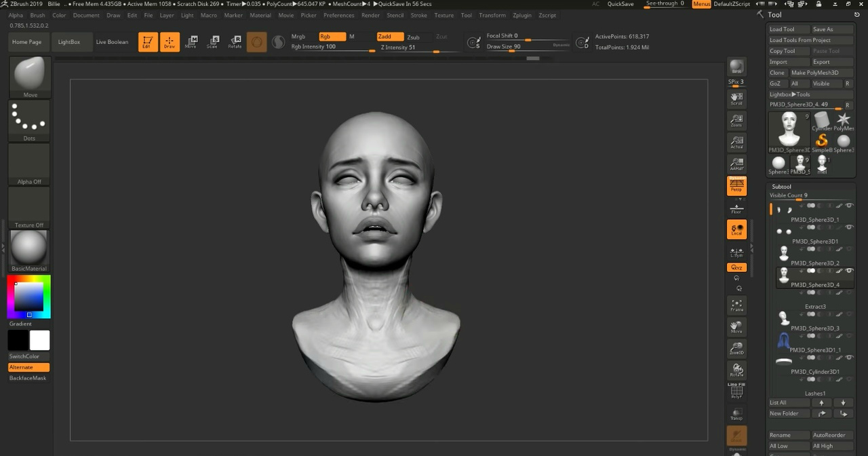Image resolution: width=868 pixels, height=456 pixels.
Task: Pick a color in the color picker square
Action: coord(29,297)
